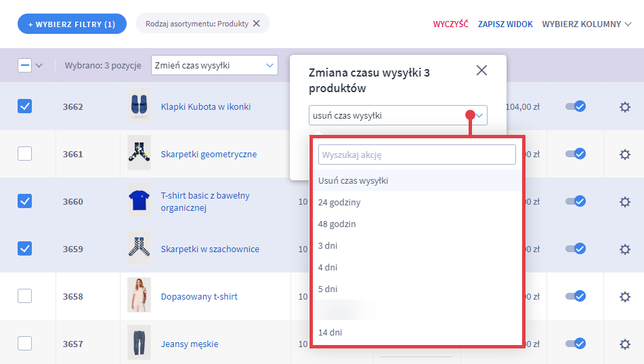Toggle active switch for Skarpetki w szachownice

(576, 249)
